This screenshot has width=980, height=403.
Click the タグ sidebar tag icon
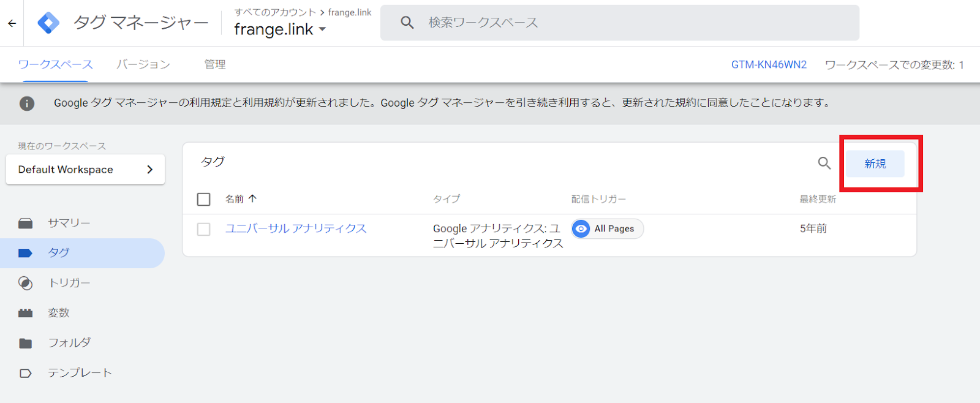click(x=25, y=253)
